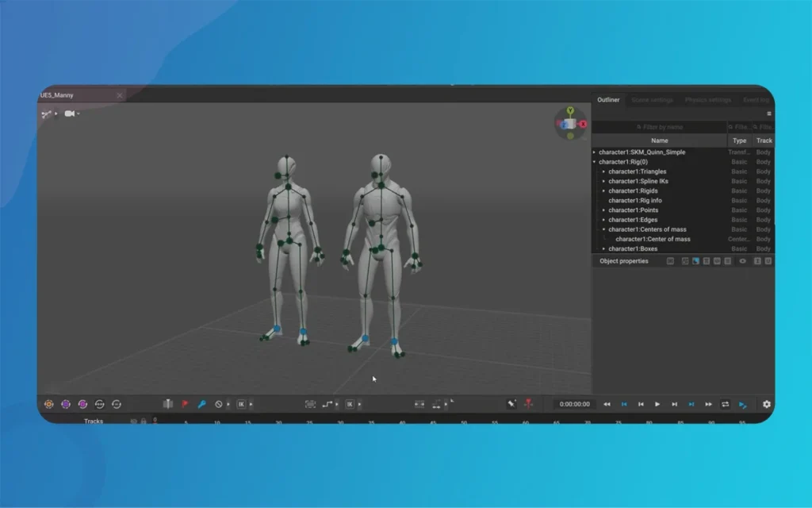812x508 pixels.
Task: Toggle the eye visibility icon in Object properties
Action: point(743,261)
